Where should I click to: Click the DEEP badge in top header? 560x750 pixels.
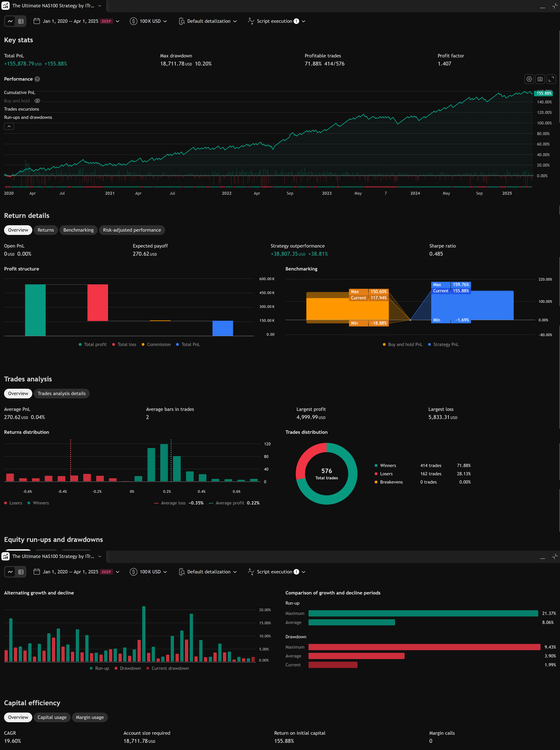(106, 21)
